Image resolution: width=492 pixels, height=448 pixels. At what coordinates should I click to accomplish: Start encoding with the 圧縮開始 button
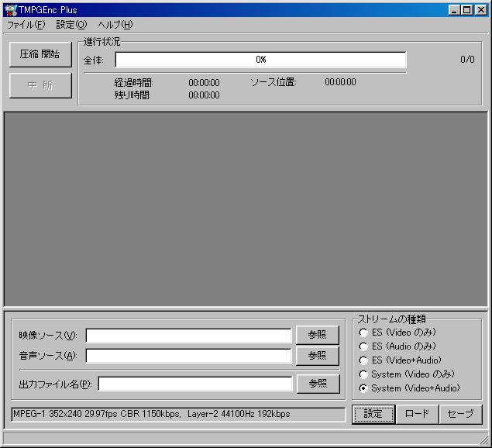point(40,54)
